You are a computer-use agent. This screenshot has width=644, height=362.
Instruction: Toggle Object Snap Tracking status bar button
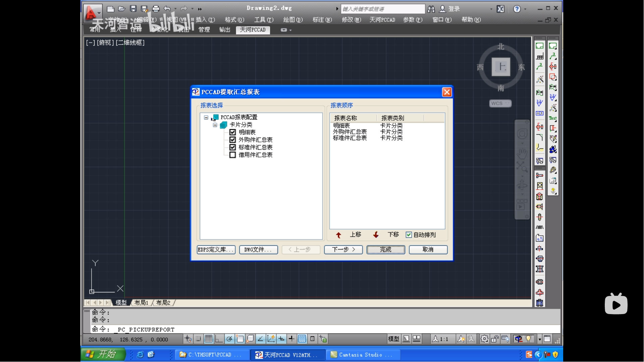pos(260,339)
